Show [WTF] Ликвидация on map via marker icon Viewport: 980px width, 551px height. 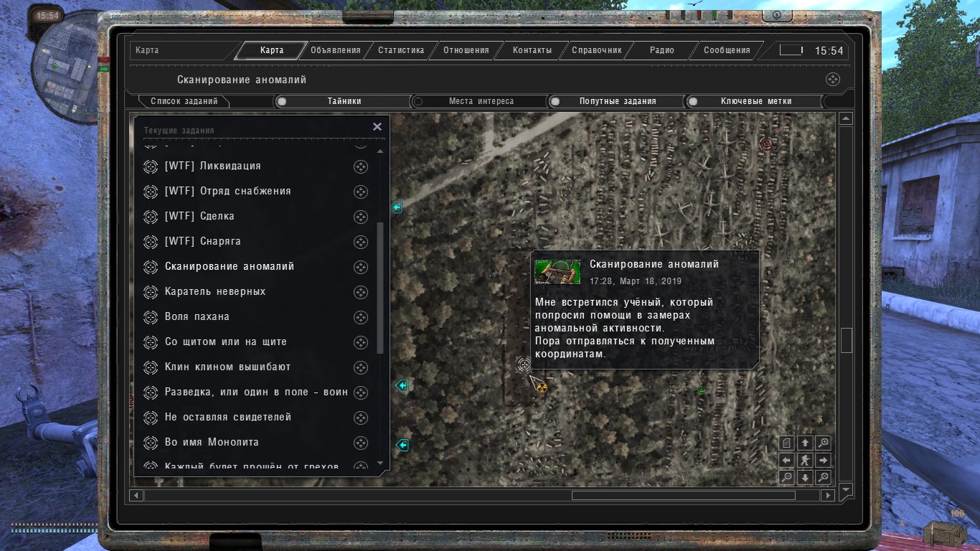pos(361,166)
